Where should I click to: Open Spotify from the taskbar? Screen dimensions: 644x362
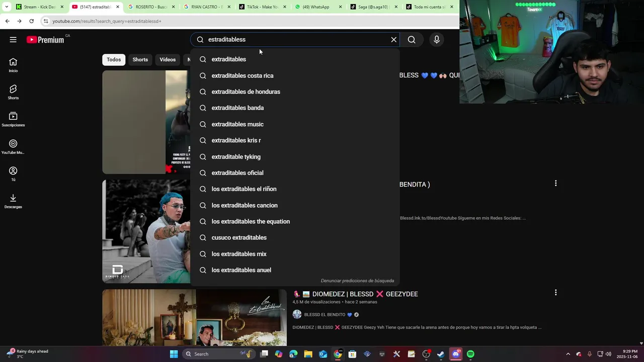pos(470,354)
